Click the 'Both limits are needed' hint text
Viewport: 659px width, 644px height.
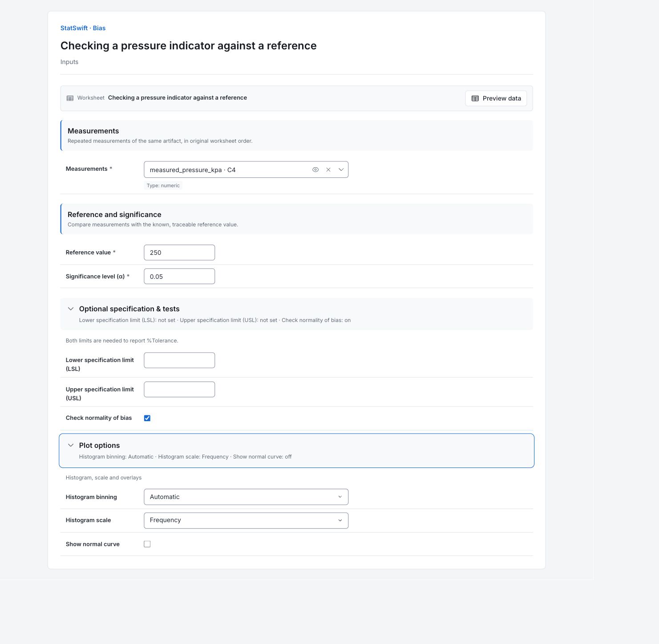click(x=122, y=341)
